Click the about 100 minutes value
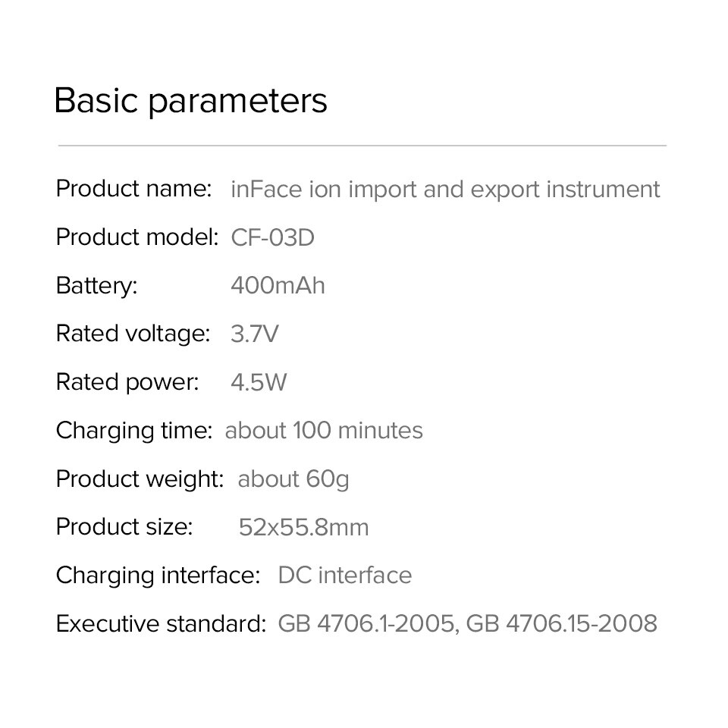The width and height of the screenshot is (728, 728). pos(324,431)
